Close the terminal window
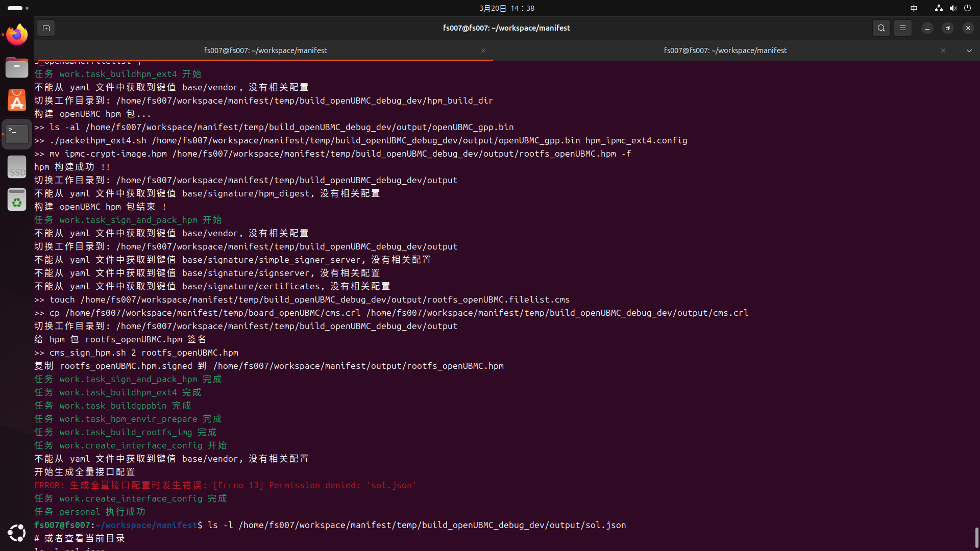The image size is (980, 551). (968, 28)
